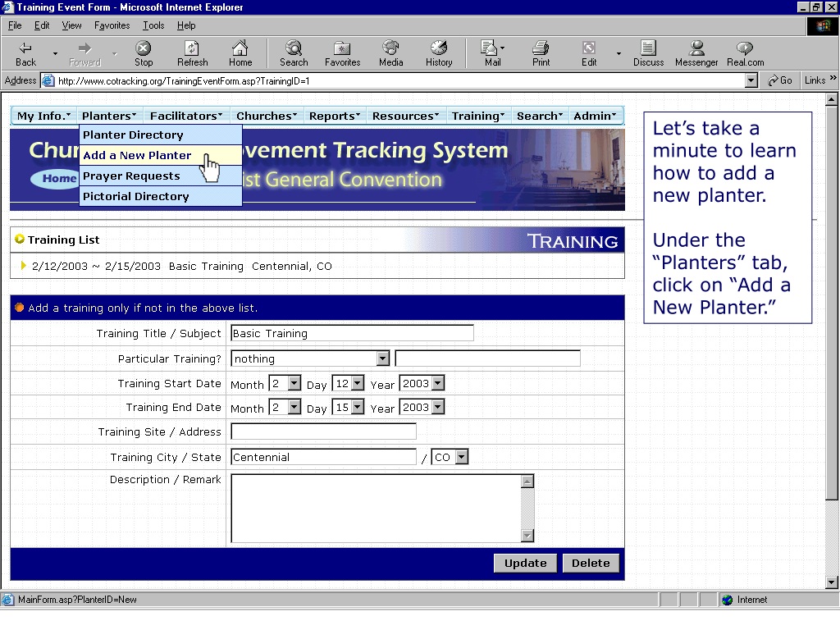This screenshot has width=840, height=630.
Task: Open the state CO dropdown
Action: click(x=462, y=457)
